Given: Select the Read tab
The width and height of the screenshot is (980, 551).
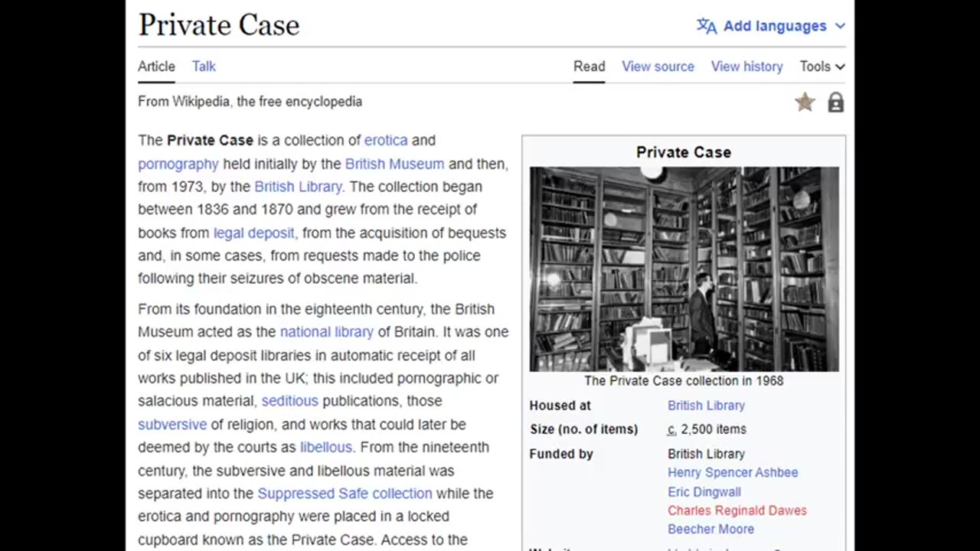Looking at the screenshot, I should 590,67.
